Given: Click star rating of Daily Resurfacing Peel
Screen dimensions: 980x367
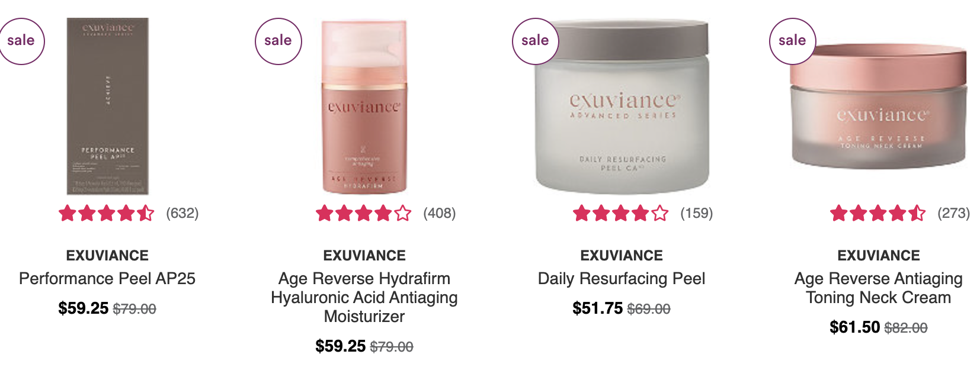Looking at the screenshot, I should point(621,213).
